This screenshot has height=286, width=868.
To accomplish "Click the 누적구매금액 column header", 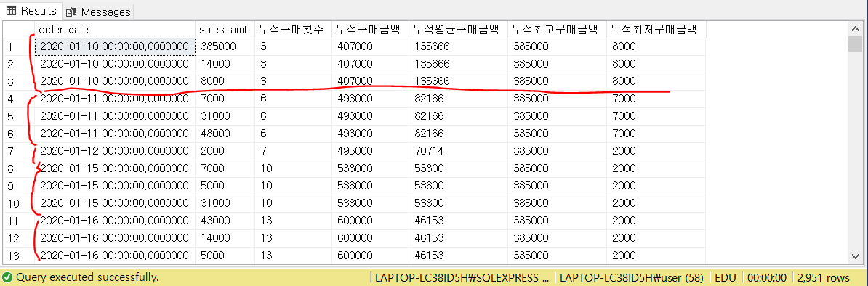I will tap(370, 29).
